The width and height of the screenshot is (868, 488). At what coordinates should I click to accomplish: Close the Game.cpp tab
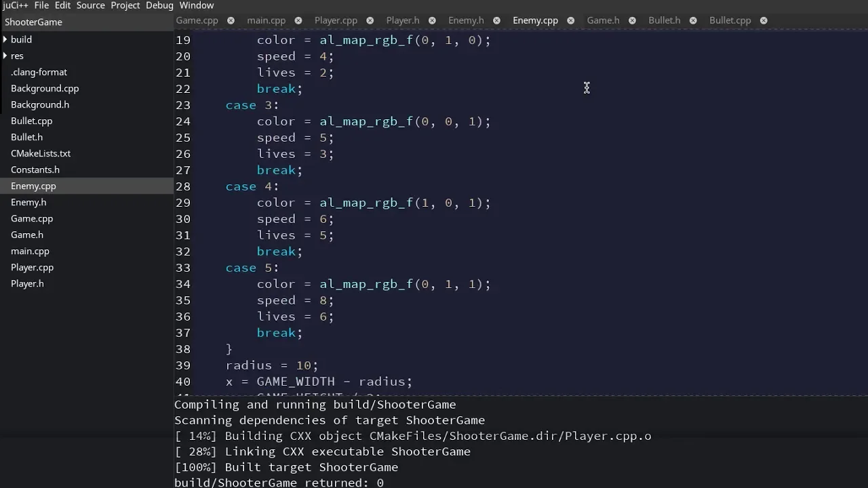click(231, 20)
